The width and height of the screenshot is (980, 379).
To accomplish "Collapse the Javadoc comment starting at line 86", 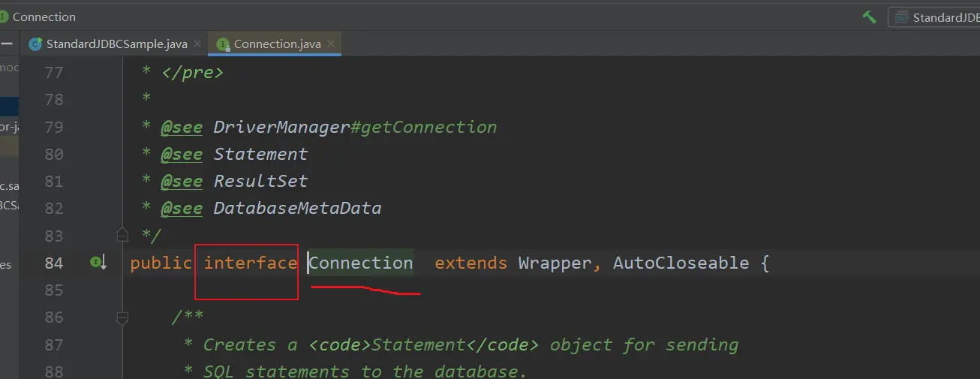I will coord(122,318).
